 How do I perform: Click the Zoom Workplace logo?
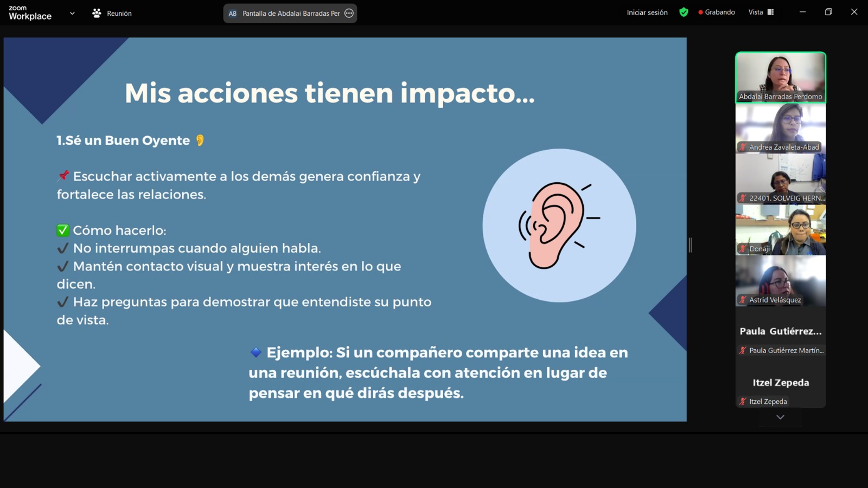coord(30,13)
